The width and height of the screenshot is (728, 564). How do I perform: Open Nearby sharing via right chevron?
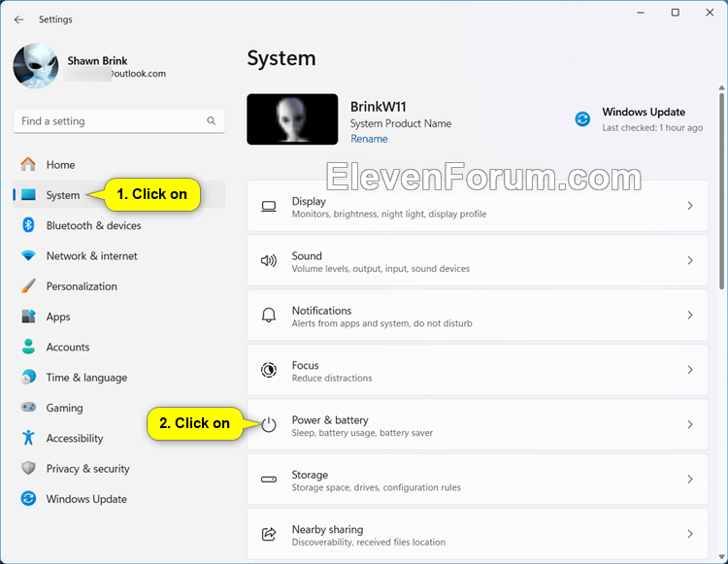690,534
